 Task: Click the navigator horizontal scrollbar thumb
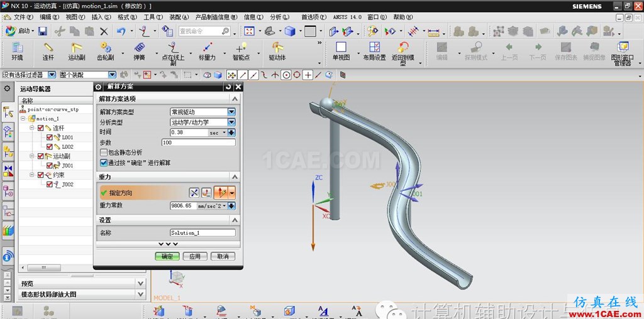[44, 268]
